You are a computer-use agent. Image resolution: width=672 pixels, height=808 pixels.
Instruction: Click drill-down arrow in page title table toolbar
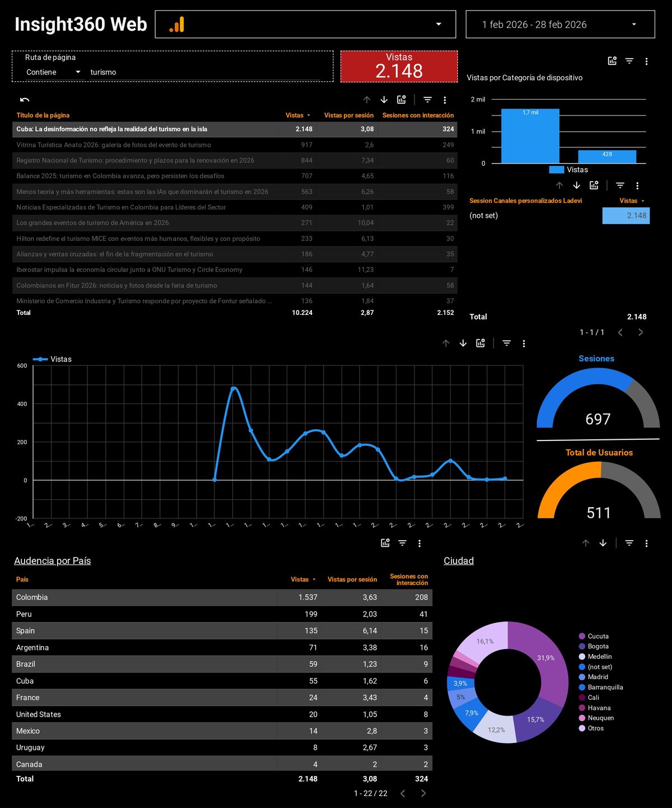click(384, 100)
